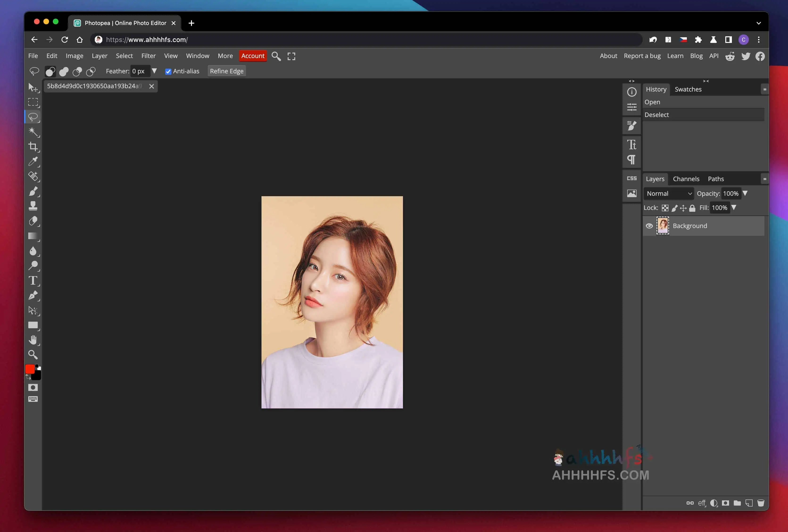Delete the layer using the trash icon
Viewport: 788px width, 532px height.
pos(762,503)
